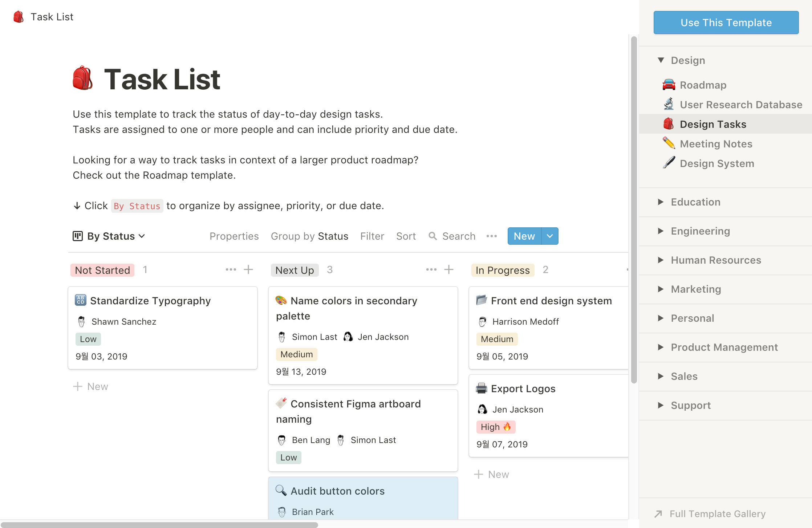This screenshot has width=812, height=528.
Task: Click the red backpack page icon beside title
Action: coord(83,78)
